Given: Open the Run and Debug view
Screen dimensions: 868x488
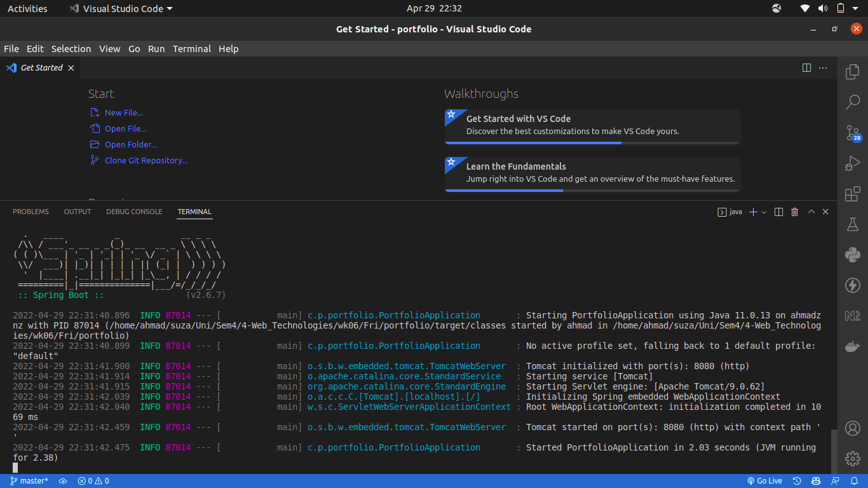Looking at the screenshot, I should [853, 163].
